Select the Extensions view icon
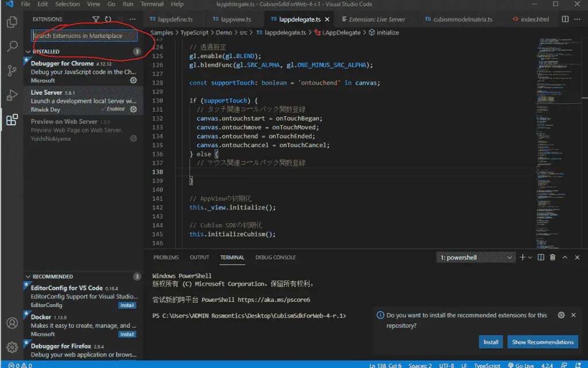Image resolution: width=588 pixels, height=368 pixels. click(12, 120)
